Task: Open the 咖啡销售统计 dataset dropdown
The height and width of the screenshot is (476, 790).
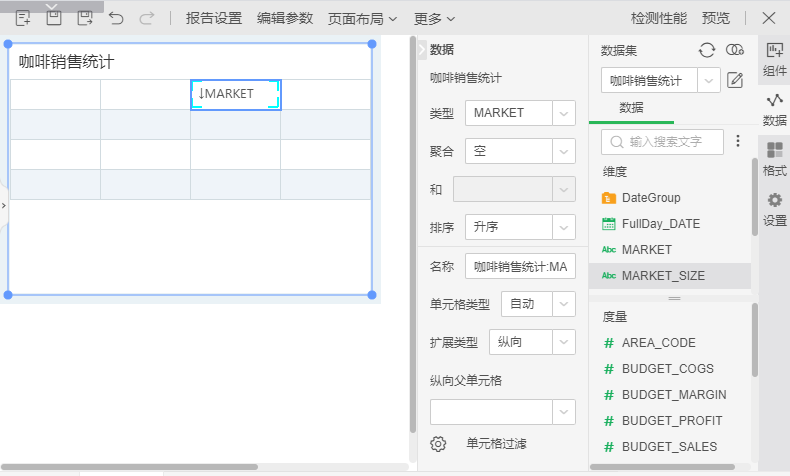Action: (709, 81)
